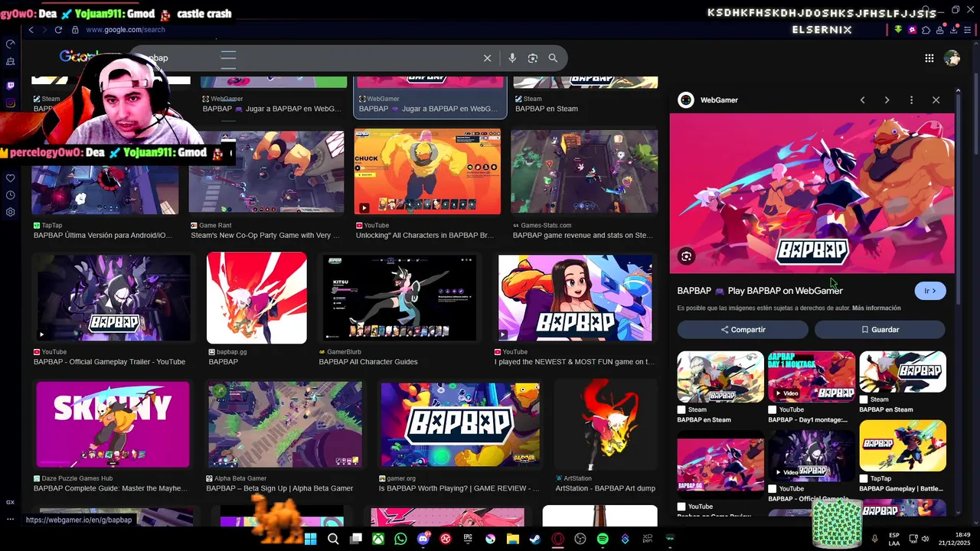Open the Ir button to visit WebGamer

(x=930, y=291)
